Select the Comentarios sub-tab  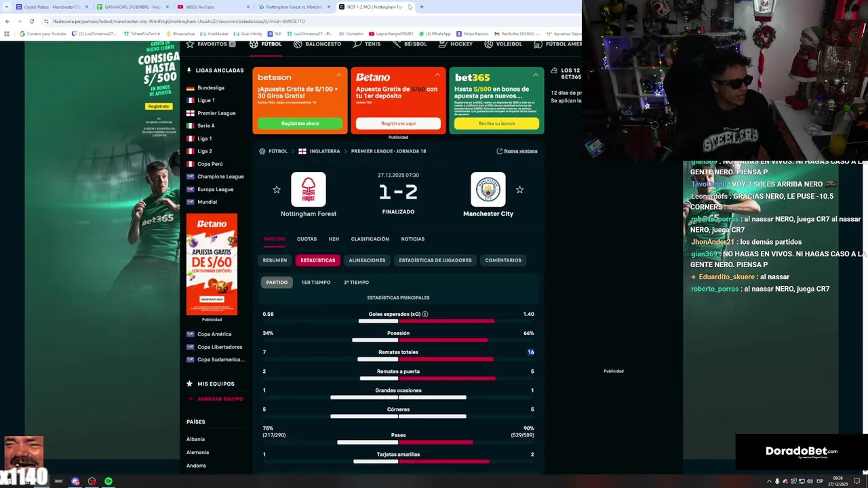tap(503, 260)
